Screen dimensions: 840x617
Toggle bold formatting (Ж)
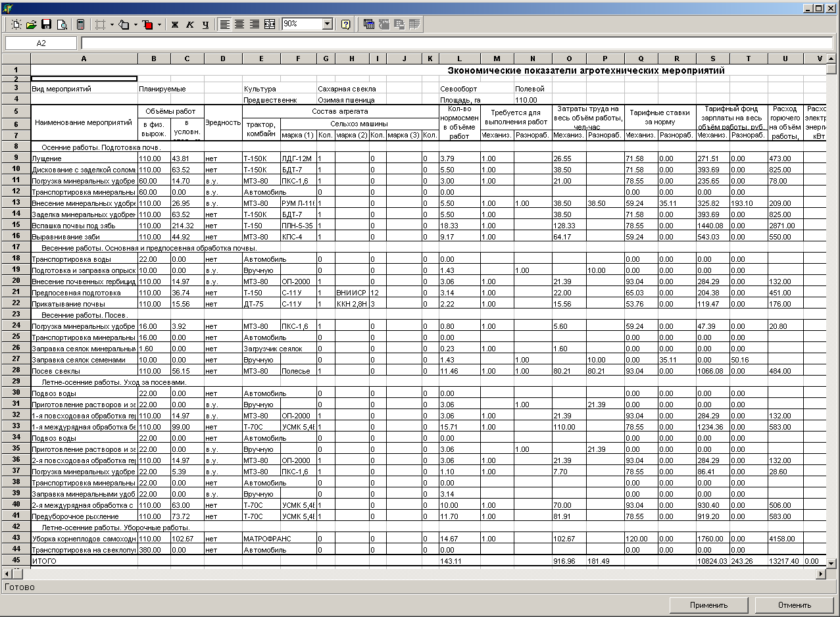(175, 24)
